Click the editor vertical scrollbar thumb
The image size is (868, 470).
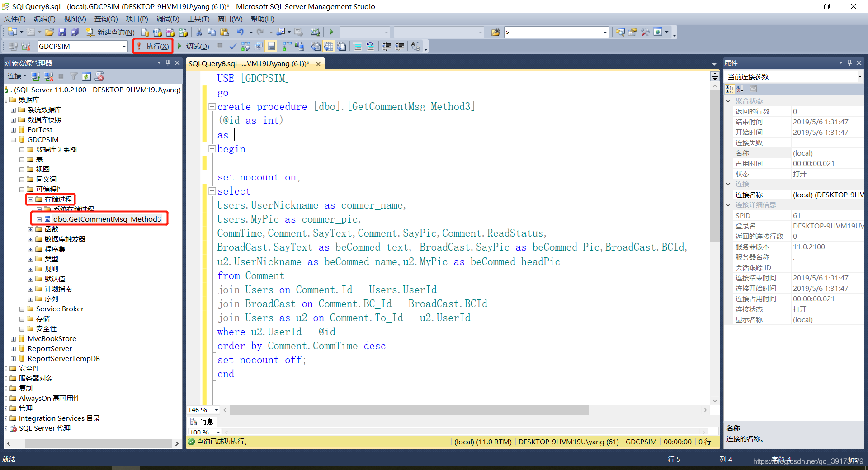[715, 166]
